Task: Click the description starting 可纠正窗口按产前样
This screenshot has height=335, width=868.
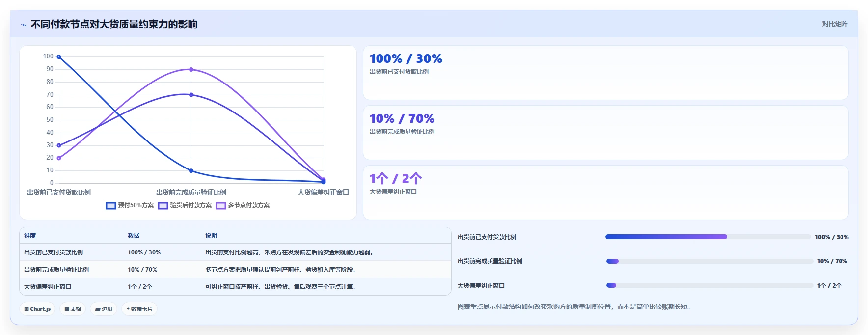Action: pyautogui.click(x=281, y=287)
